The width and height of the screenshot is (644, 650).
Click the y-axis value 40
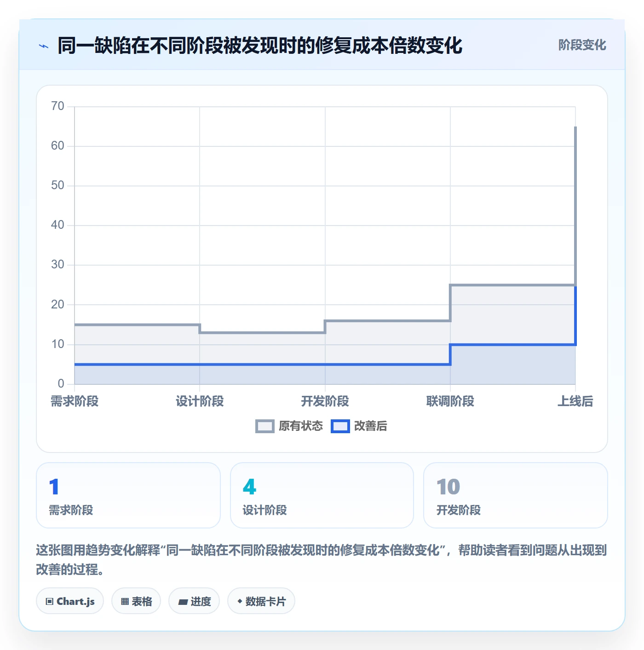[x=57, y=225]
